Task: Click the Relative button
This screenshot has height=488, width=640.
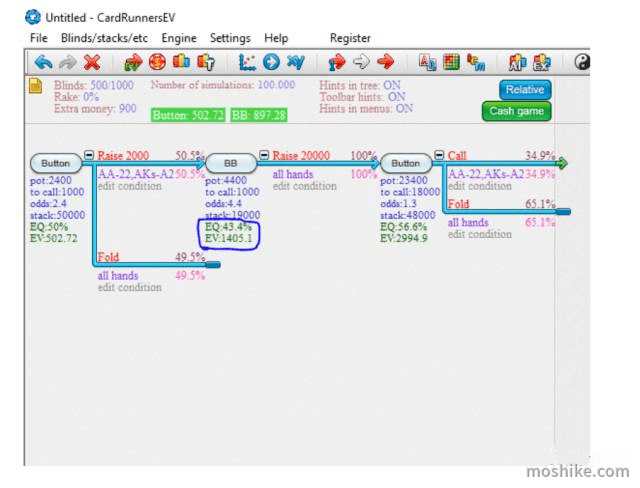Action: point(525,90)
